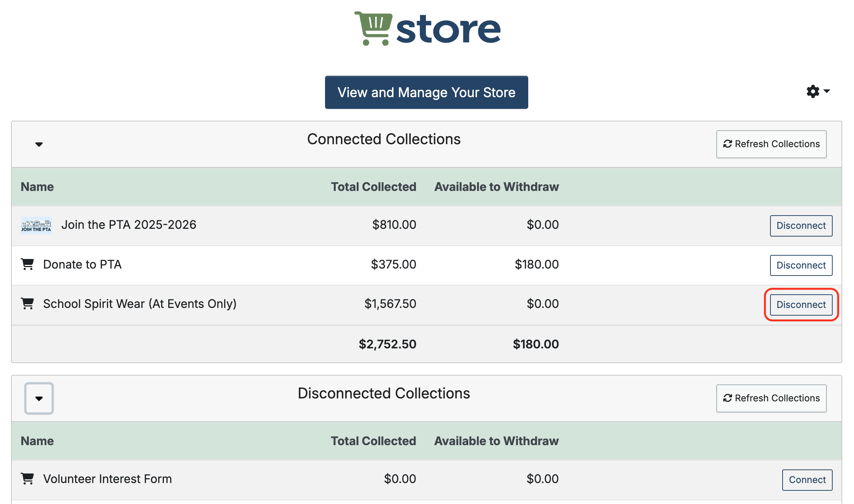The width and height of the screenshot is (854, 504).
Task: Select Join the PTA 2025-2026 name
Action: 129,225
